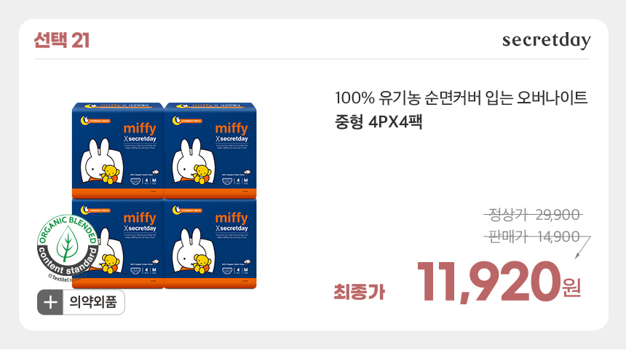The height and width of the screenshot is (364, 626).
Task: Click the plus icon beside 의약외품
Action: (x=50, y=302)
